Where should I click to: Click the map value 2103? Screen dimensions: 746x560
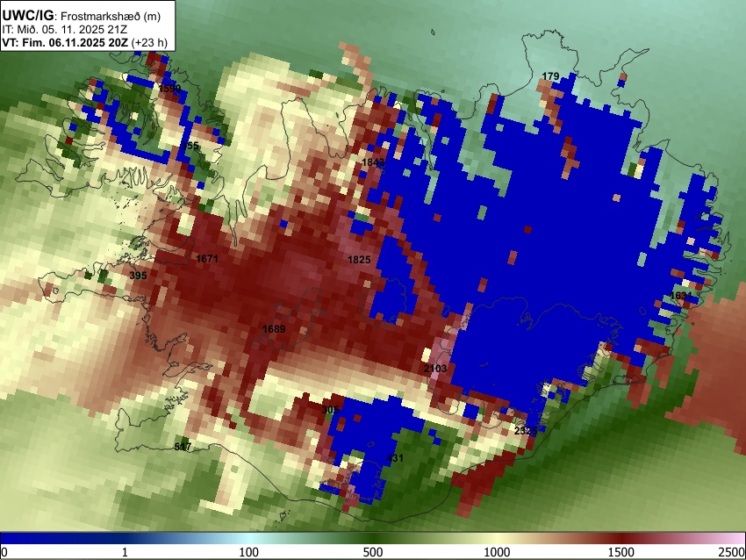435,369
